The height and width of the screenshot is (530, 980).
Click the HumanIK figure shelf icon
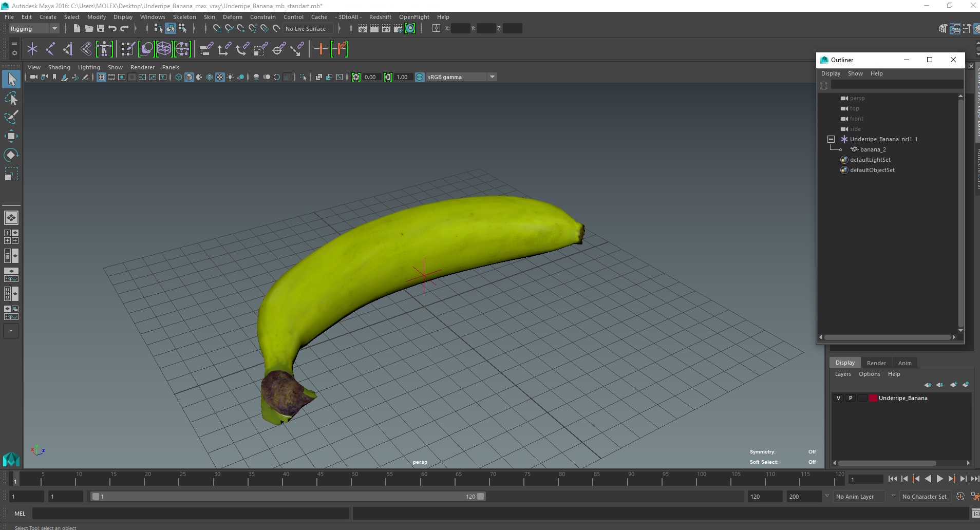104,49
